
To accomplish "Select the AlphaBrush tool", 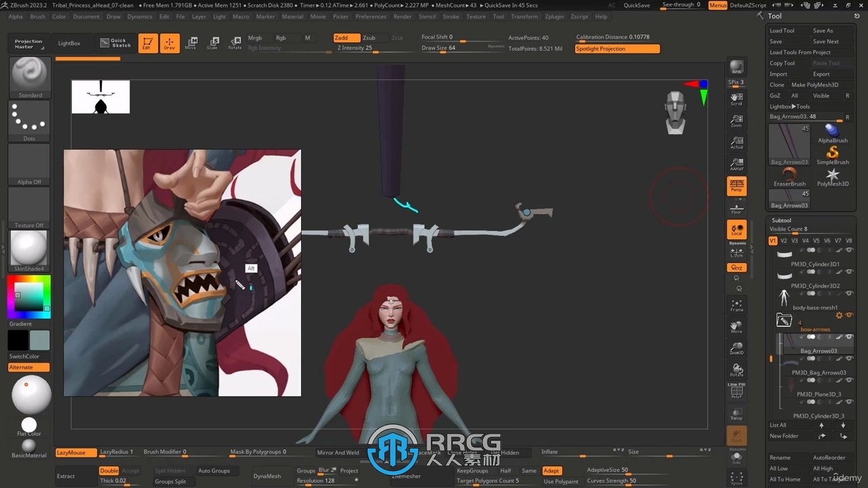I will (833, 133).
